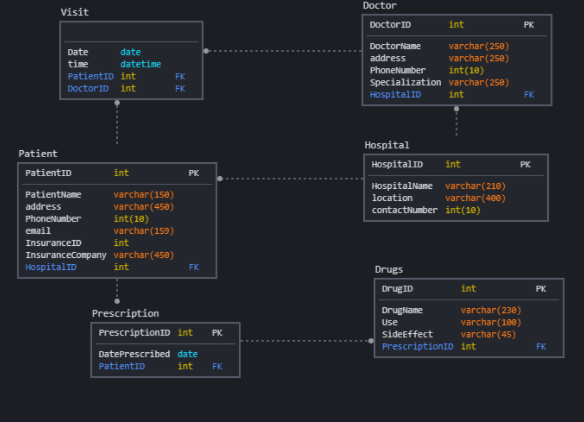Image resolution: width=584 pixels, height=422 pixels.
Task: Click the PatientName field
Action: pyautogui.click(x=53, y=195)
